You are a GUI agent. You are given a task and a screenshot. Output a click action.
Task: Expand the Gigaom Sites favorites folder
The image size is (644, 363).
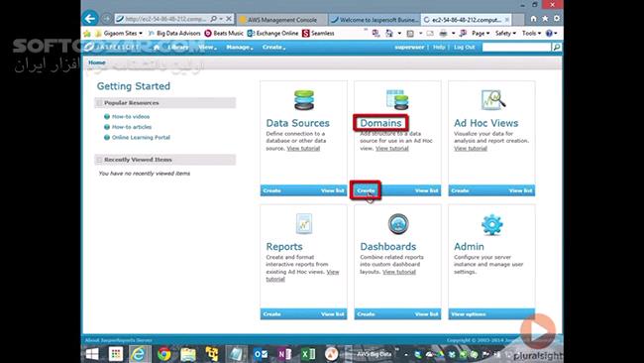(x=119, y=34)
